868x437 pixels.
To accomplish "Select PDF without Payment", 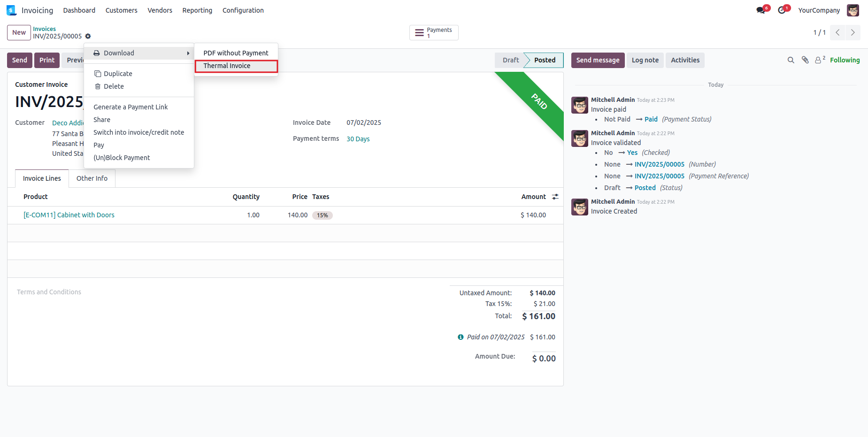I will [x=236, y=53].
